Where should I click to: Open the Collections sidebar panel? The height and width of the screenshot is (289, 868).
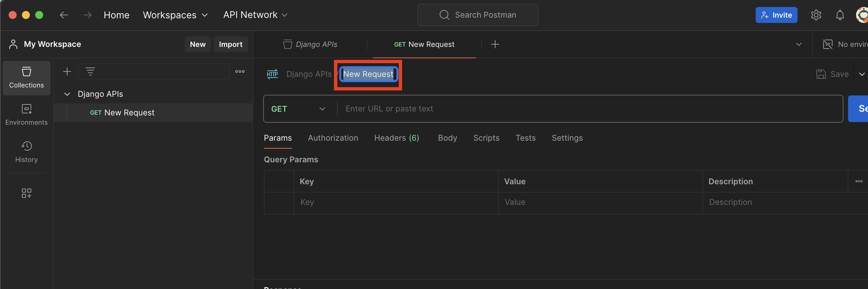[26, 78]
